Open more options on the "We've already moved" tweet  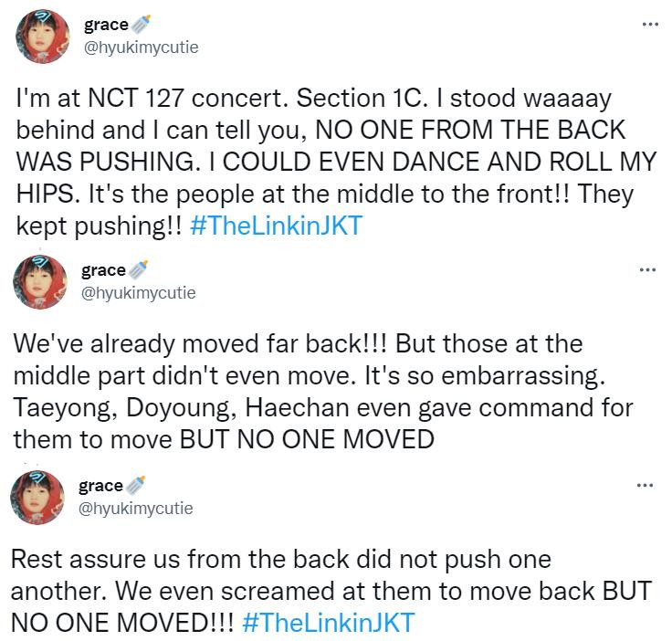[647, 269]
